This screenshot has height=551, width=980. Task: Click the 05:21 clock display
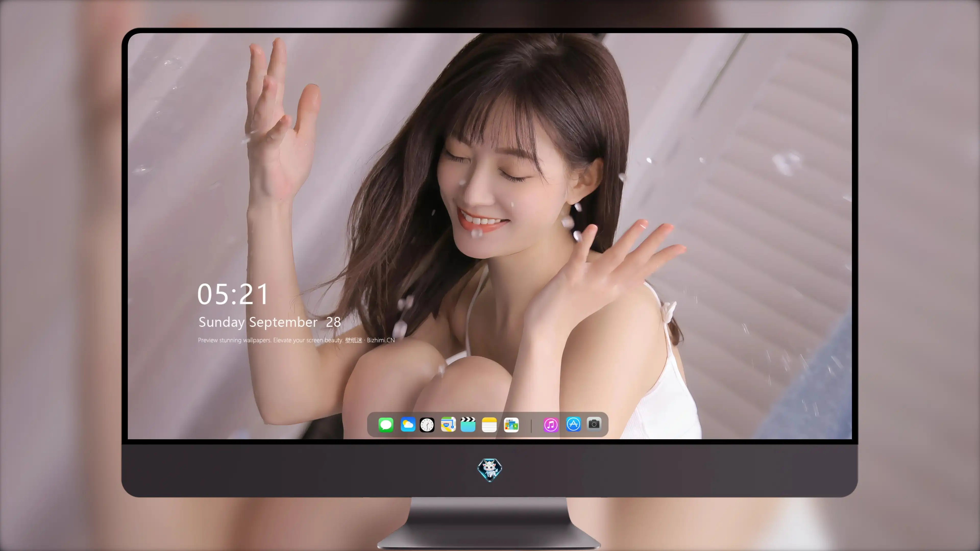(x=233, y=294)
